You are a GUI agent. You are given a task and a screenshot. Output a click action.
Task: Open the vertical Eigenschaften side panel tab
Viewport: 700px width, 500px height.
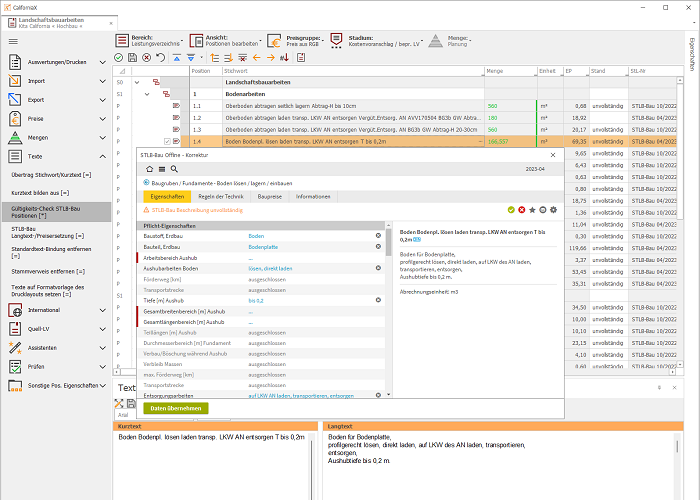click(692, 54)
